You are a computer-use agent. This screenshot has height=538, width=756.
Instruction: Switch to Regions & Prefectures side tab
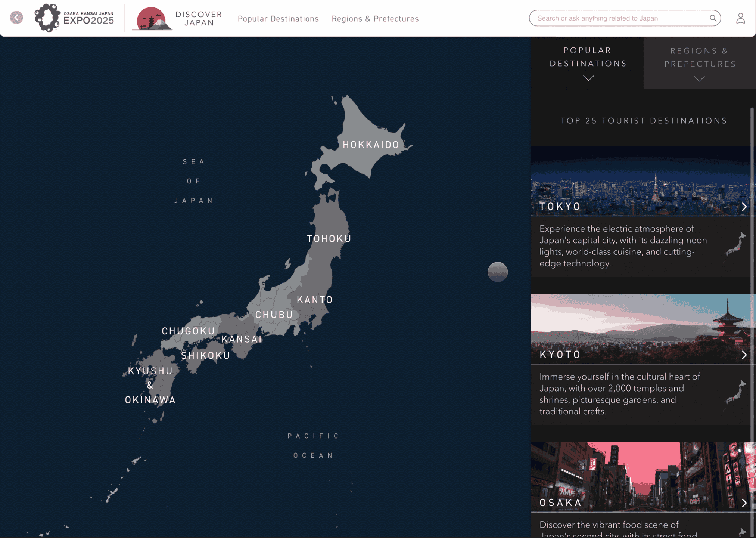(700, 58)
